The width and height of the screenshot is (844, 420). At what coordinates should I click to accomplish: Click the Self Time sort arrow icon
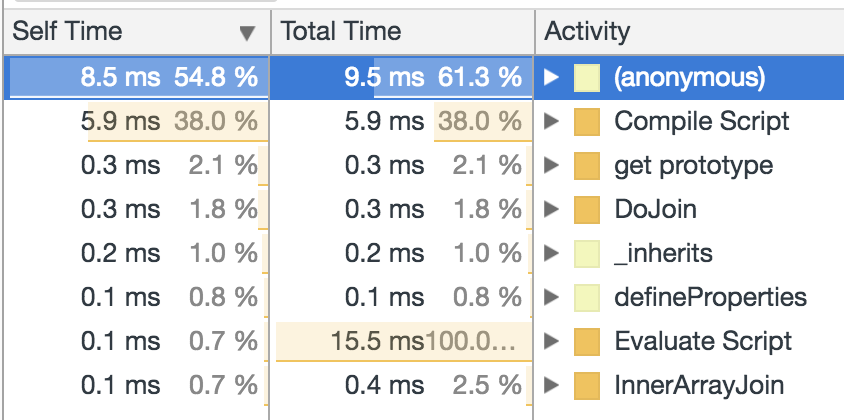coord(248,33)
